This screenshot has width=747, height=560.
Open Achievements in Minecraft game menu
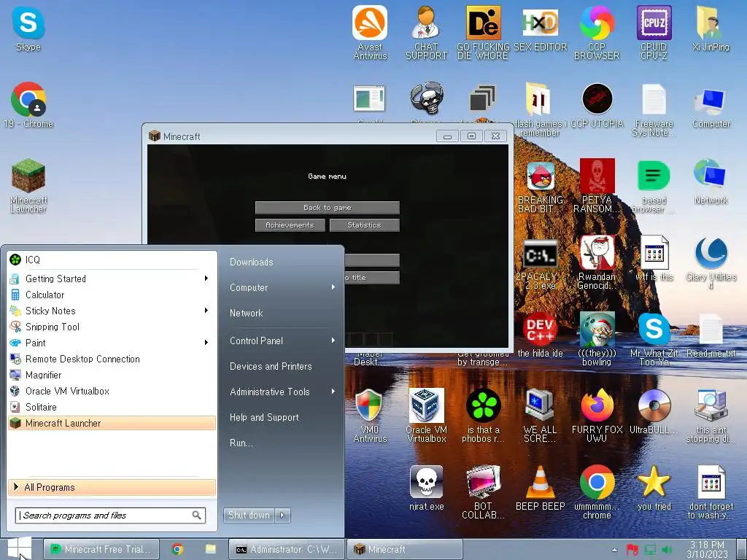point(290,225)
